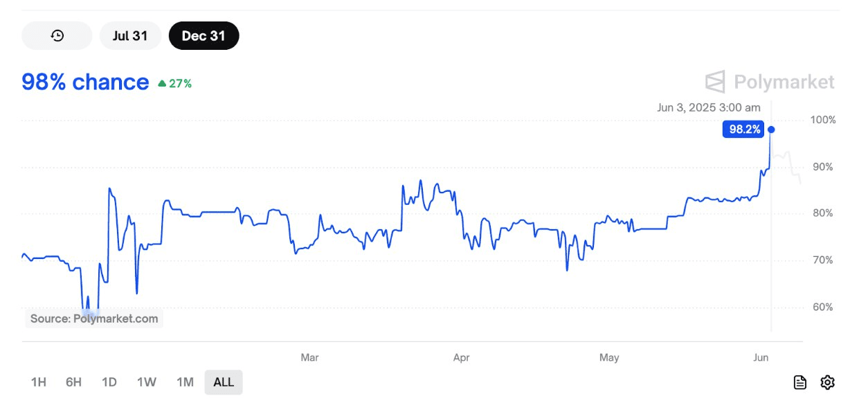Viewport: 868px width, 403px height.
Task: Click the Jun marker on the time axis
Action: [761, 358]
